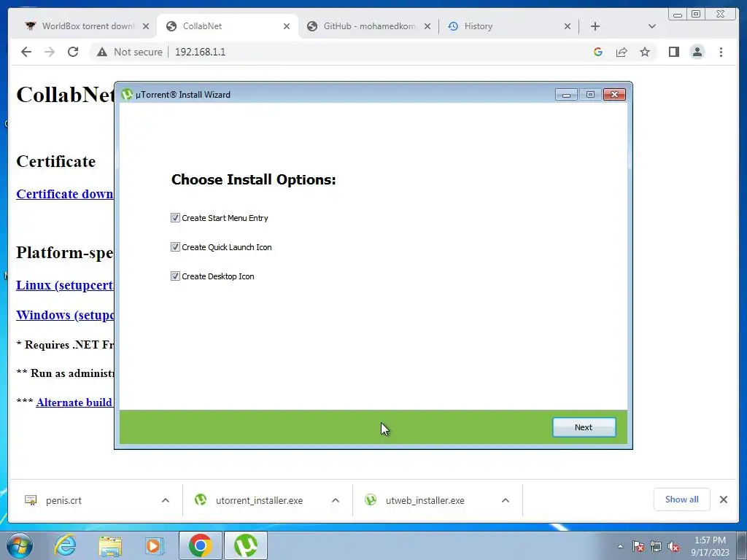Expand options for utorrent_installer.exe
Viewport: 747px width, 560px height.
336,500
